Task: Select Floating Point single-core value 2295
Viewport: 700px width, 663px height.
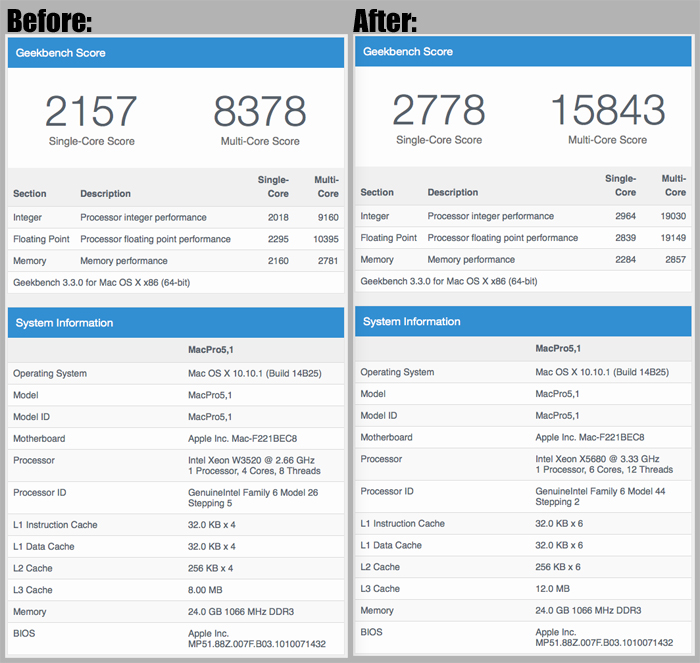Action: click(x=278, y=239)
